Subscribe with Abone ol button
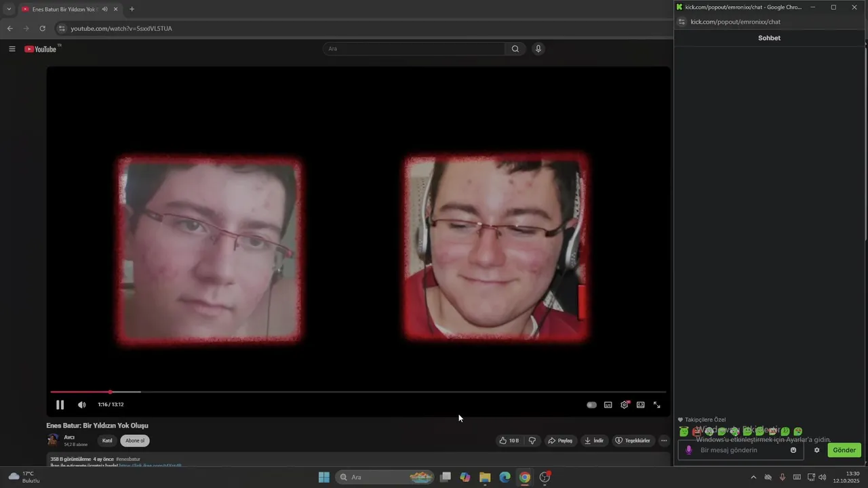The width and height of the screenshot is (868, 488). pyautogui.click(x=135, y=441)
